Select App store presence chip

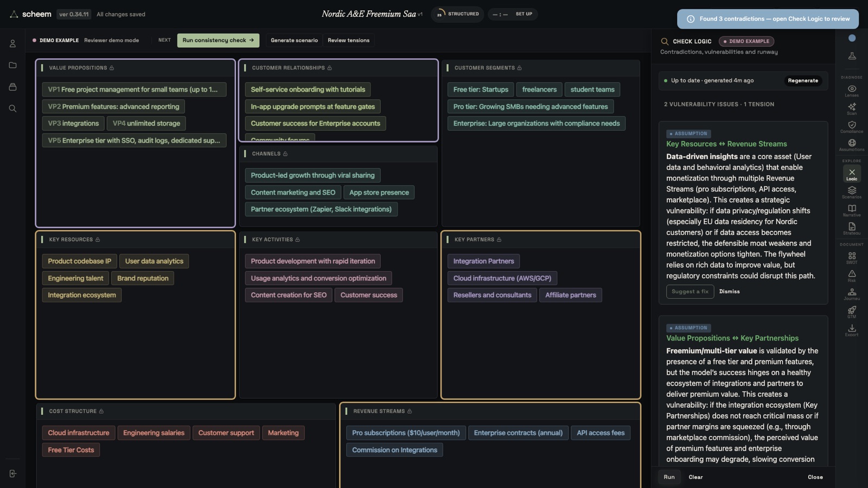[379, 192]
